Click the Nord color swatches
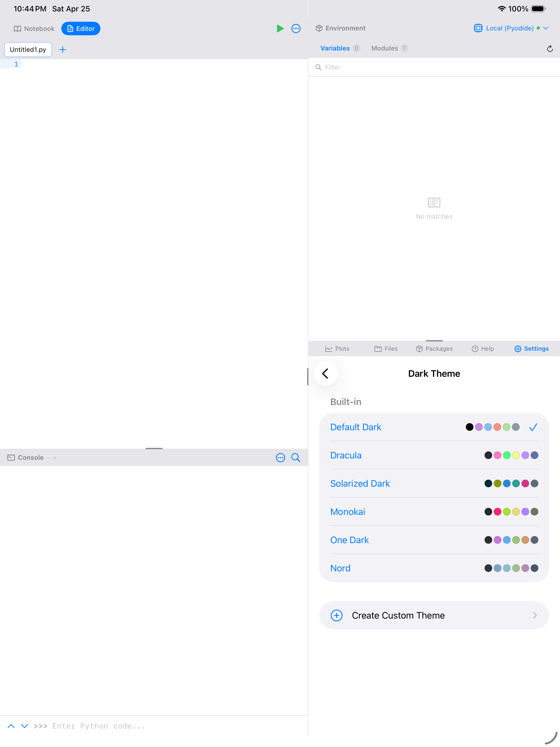The width and height of the screenshot is (560, 747). click(511, 568)
